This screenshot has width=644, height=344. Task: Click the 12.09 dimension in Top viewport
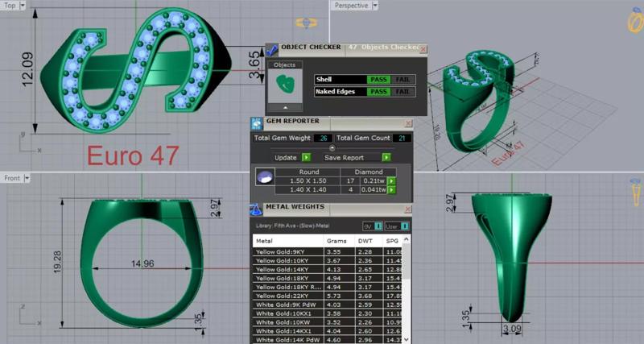pyautogui.click(x=28, y=69)
